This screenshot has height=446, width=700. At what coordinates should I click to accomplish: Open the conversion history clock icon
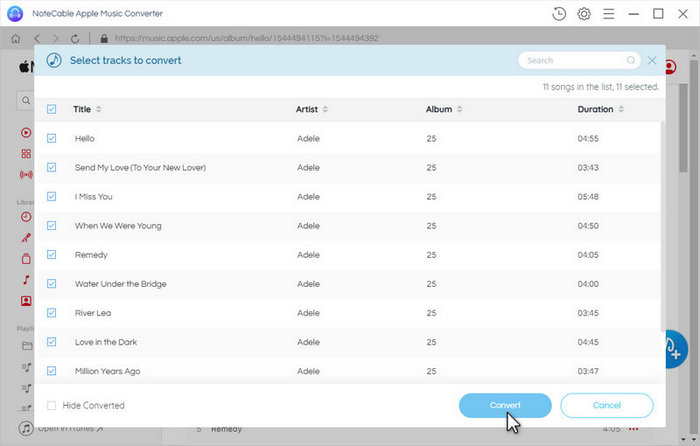(559, 14)
